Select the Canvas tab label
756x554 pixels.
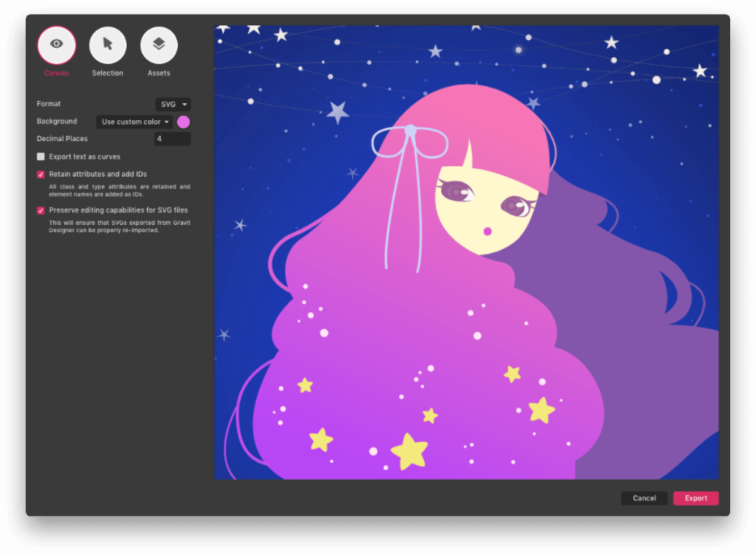(x=57, y=73)
